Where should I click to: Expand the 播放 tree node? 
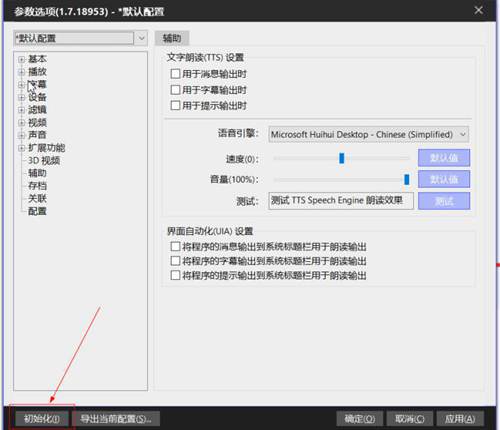pos(22,72)
